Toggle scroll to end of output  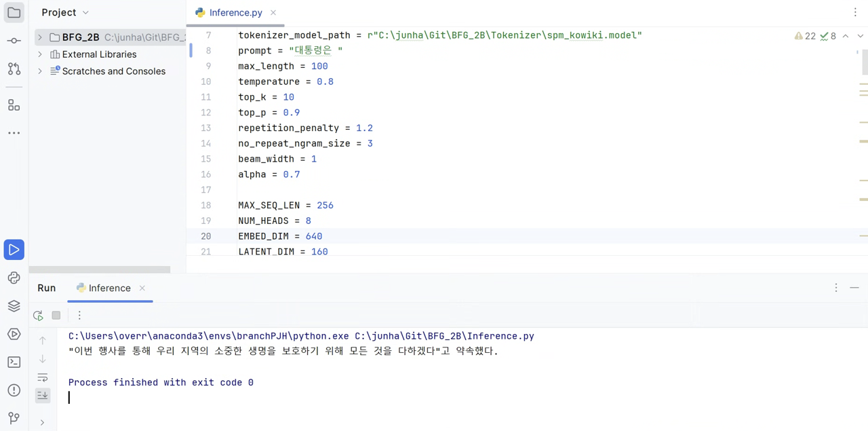tap(43, 395)
